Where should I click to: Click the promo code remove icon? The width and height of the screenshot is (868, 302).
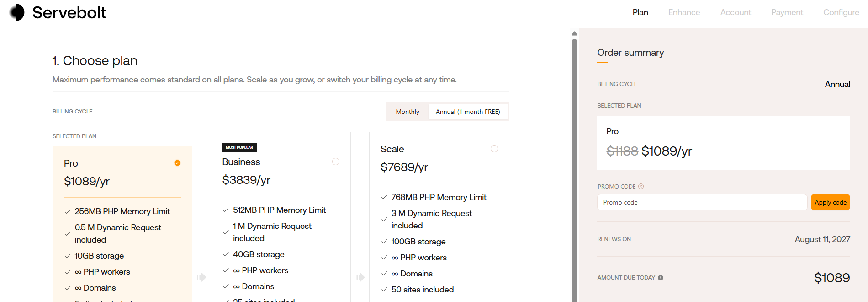tap(641, 186)
